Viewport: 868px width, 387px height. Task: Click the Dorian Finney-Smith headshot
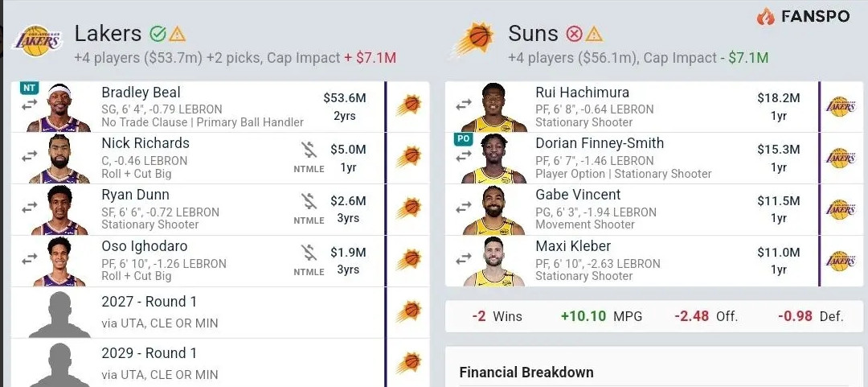(x=493, y=159)
